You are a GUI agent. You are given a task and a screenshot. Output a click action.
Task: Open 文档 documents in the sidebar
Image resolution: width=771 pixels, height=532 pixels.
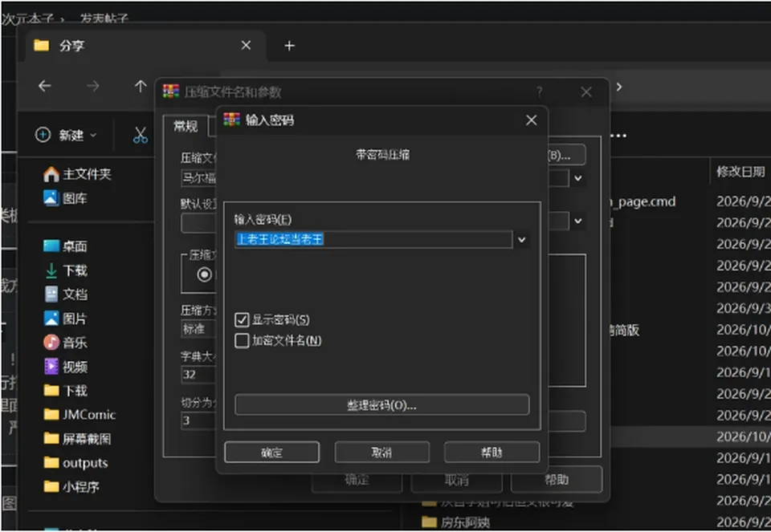click(65, 294)
